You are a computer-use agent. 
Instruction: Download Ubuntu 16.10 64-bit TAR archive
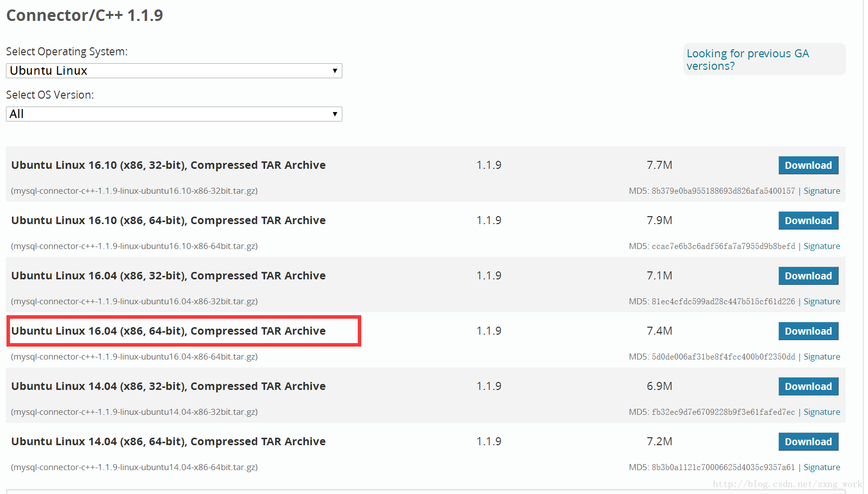pos(808,221)
